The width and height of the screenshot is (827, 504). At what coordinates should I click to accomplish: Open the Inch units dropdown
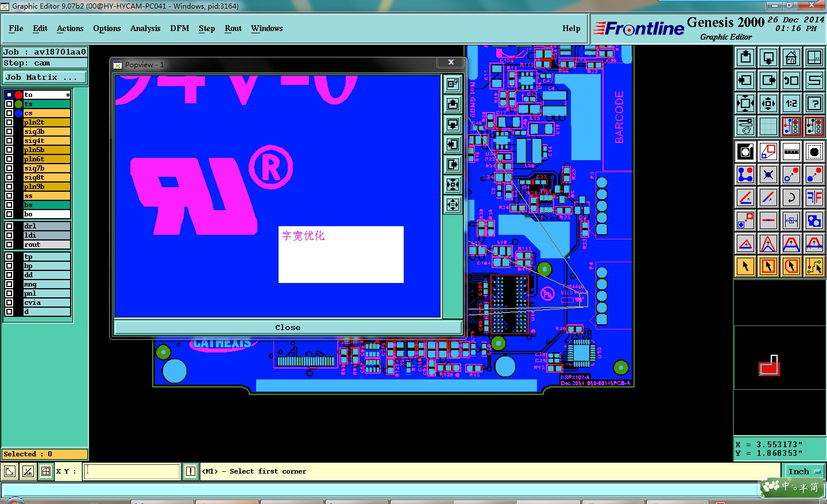(805, 471)
